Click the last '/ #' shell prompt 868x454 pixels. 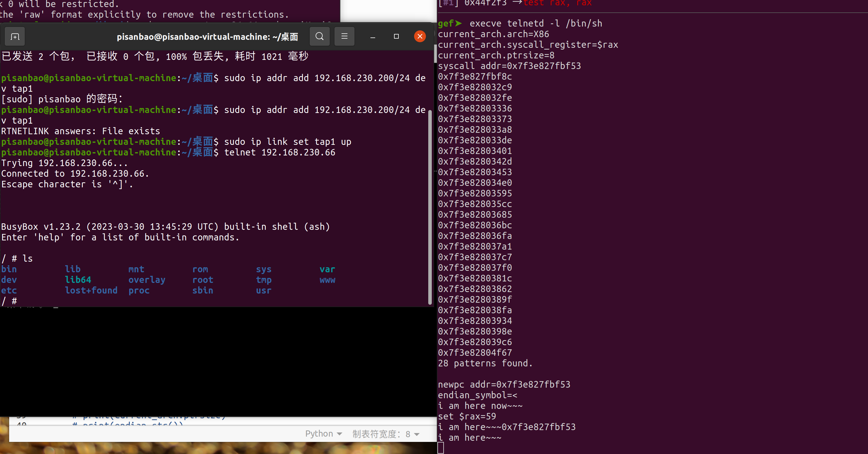point(9,301)
